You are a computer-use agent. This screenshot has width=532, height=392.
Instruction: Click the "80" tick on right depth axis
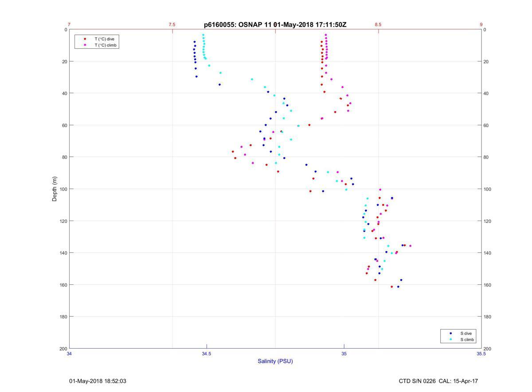(486, 157)
